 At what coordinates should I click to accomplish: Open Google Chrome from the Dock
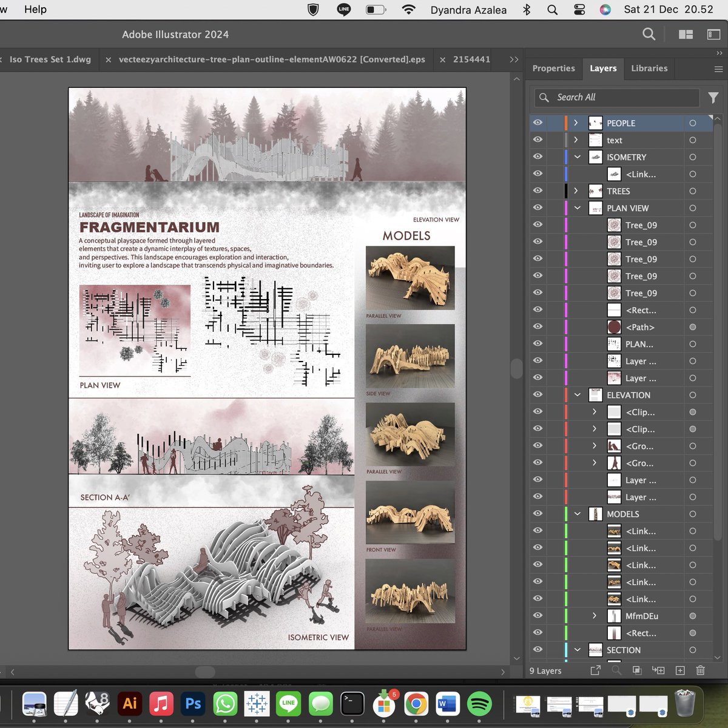click(416, 704)
